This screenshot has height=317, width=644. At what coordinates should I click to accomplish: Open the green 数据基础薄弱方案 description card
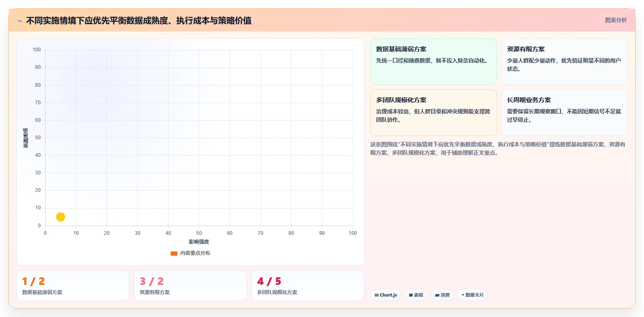click(433, 62)
